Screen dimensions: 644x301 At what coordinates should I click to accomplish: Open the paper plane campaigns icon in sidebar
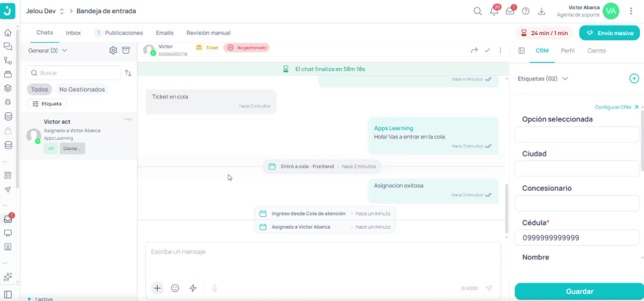[8, 189]
